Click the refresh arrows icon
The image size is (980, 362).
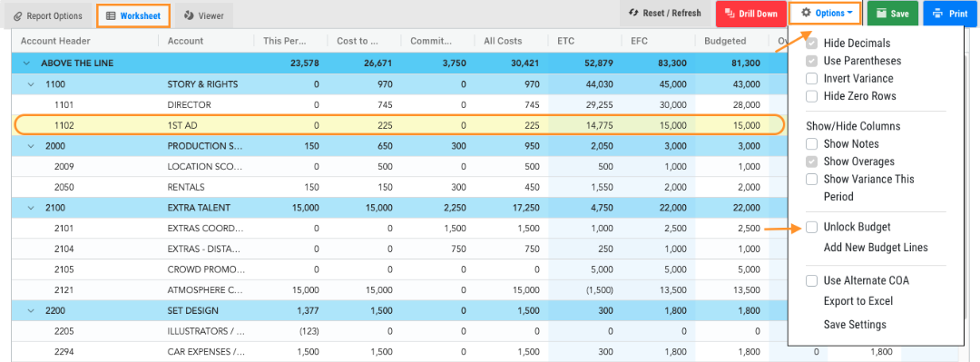pos(633,13)
